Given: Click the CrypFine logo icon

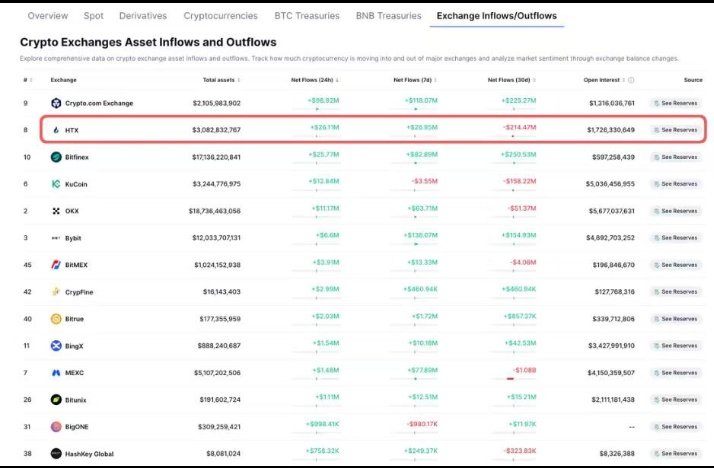Looking at the screenshot, I should 56,292.
